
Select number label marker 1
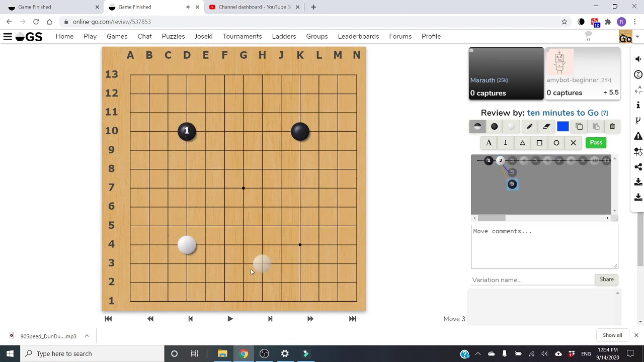[505, 143]
